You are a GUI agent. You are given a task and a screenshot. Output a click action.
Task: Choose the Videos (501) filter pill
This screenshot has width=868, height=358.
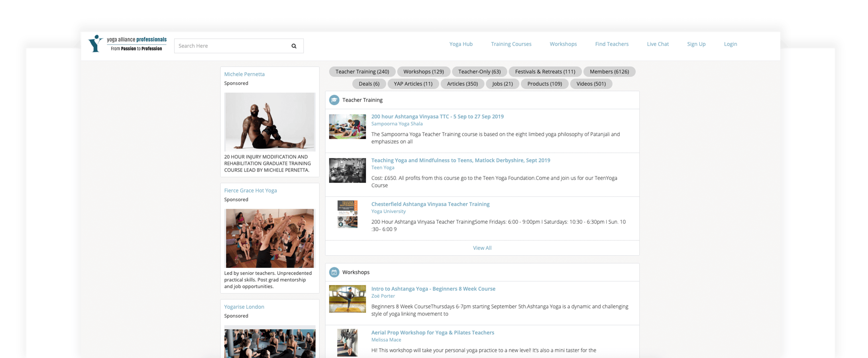pyautogui.click(x=591, y=84)
